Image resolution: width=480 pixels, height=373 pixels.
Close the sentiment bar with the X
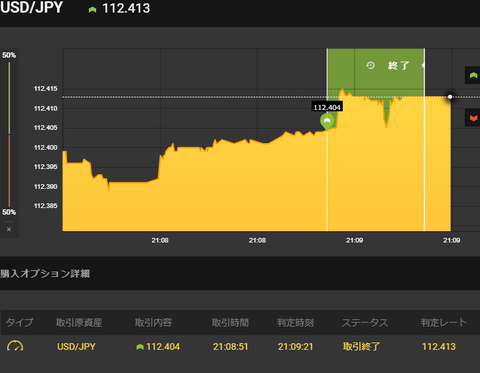(x=9, y=229)
